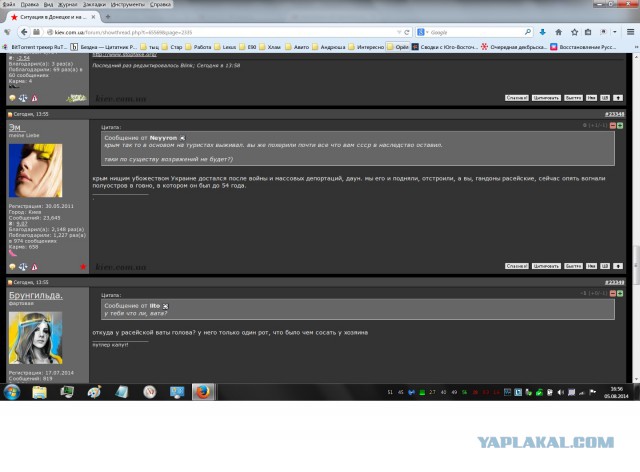View original post icon beside Neyyron quote

click(182, 138)
